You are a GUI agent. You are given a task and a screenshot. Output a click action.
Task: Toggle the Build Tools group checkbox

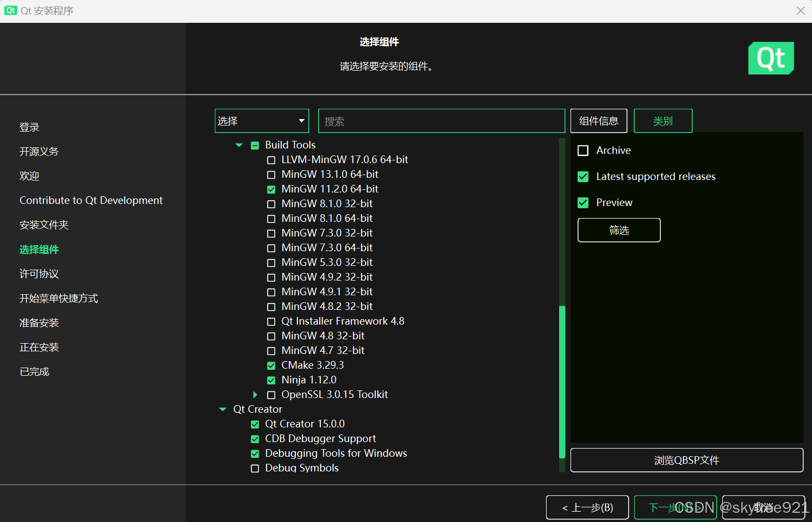(x=255, y=145)
